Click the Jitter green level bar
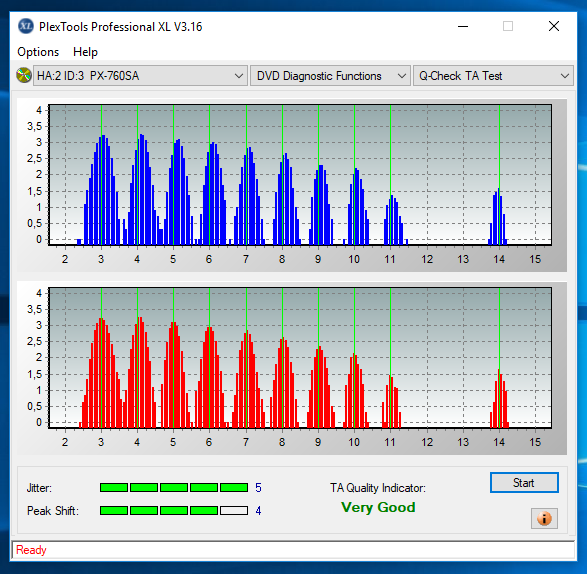Viewport: 587px width, 574px height. (174, 488)
